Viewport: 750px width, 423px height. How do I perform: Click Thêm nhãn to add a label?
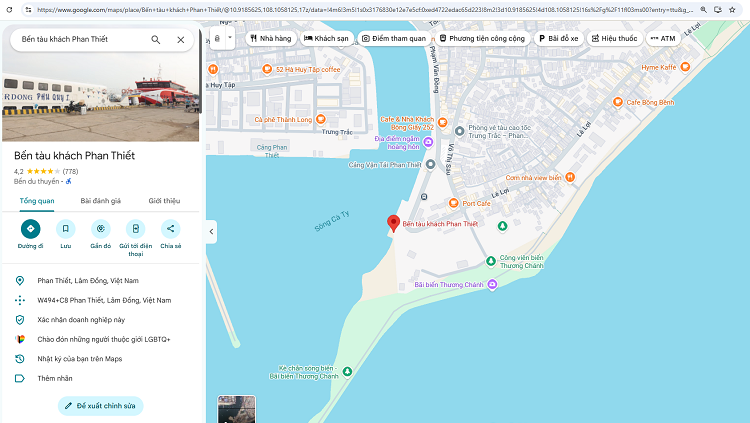tap(55, 378)
